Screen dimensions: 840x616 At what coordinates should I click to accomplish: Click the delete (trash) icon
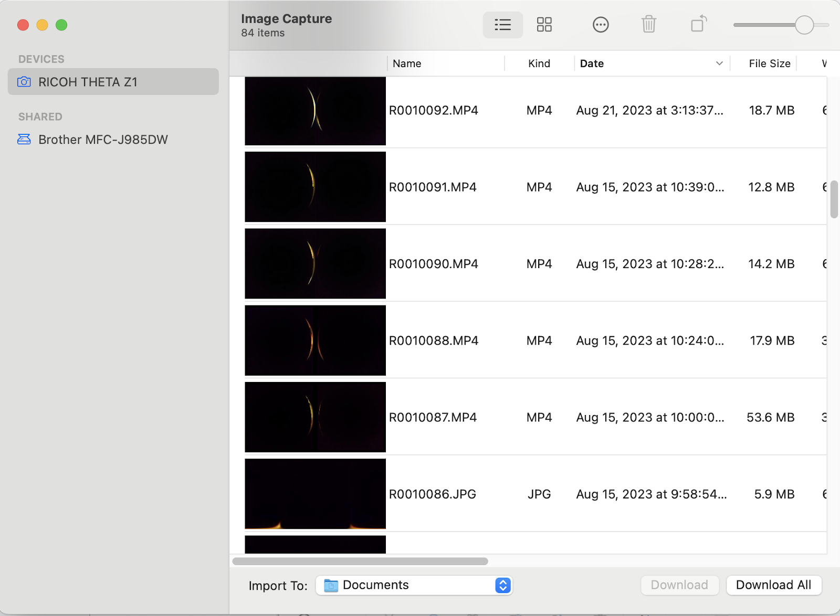tap(649, 25)
